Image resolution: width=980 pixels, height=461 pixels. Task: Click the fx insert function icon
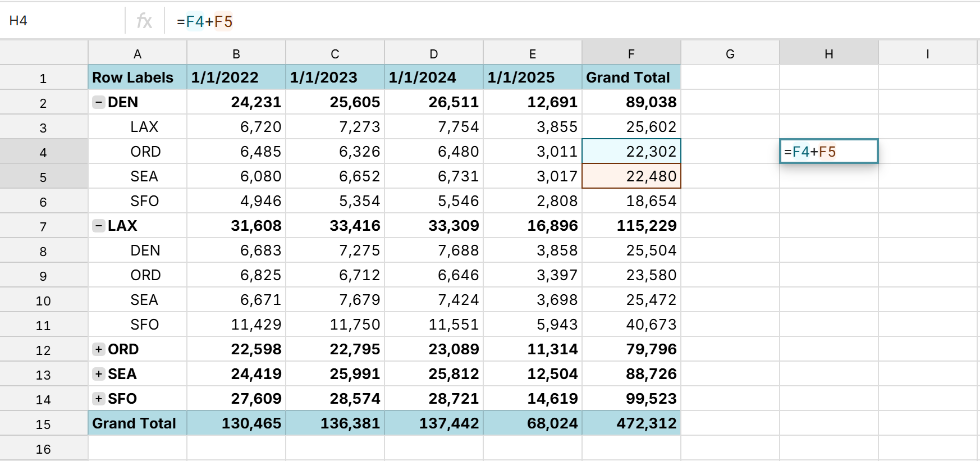(x=144, y=21)
